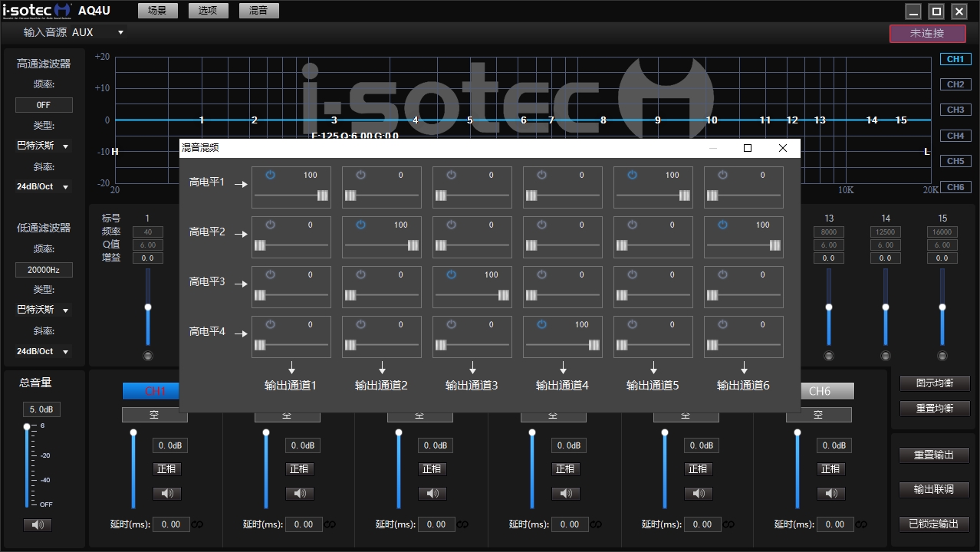
Task: Open the 场景 menu
Action: point(157,11)
